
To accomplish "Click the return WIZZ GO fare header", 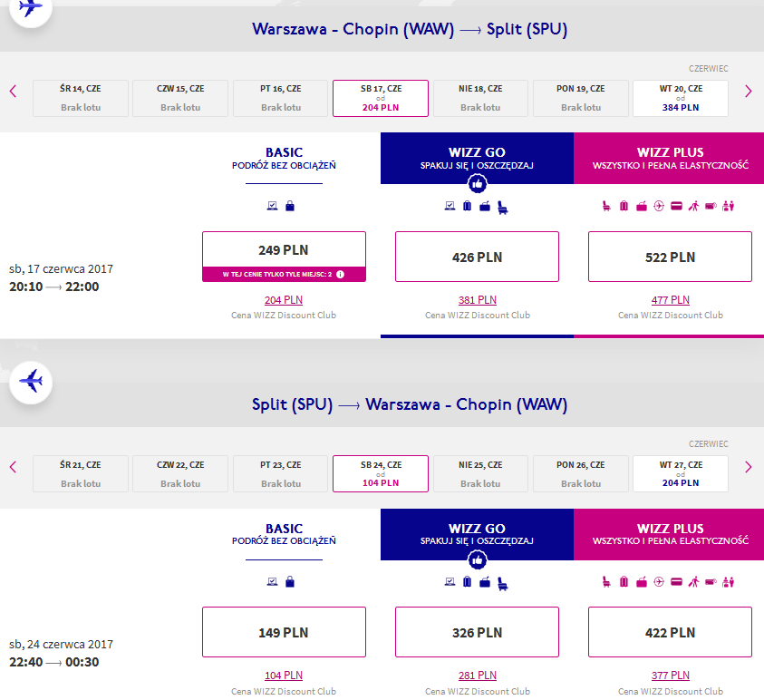I will [x=477, y=534].
